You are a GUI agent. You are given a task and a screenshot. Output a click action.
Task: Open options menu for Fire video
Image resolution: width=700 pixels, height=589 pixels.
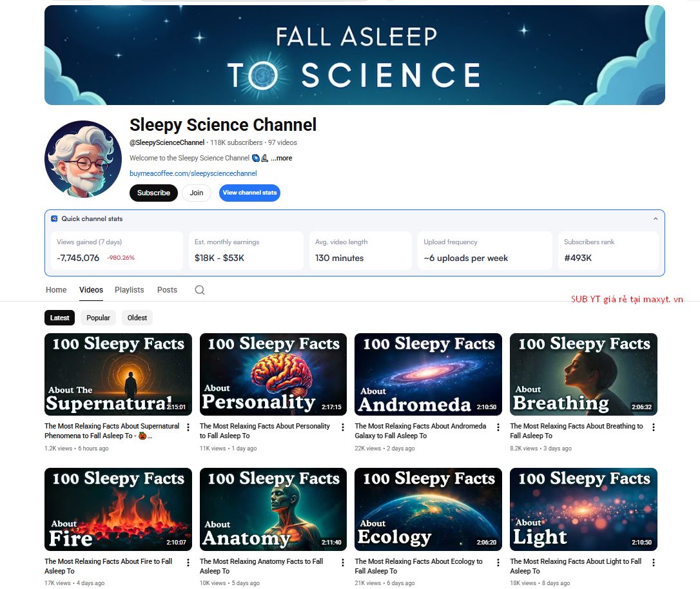188,563
